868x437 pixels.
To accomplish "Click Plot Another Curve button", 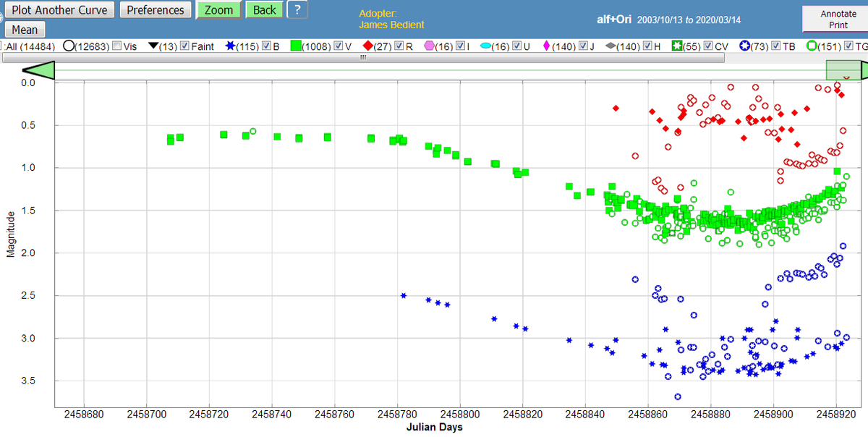I will (59, 10).
